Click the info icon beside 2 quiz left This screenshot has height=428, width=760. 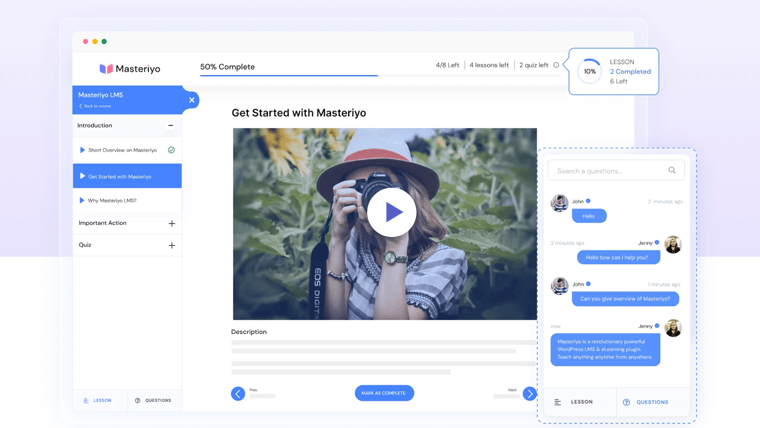(556, 65)
